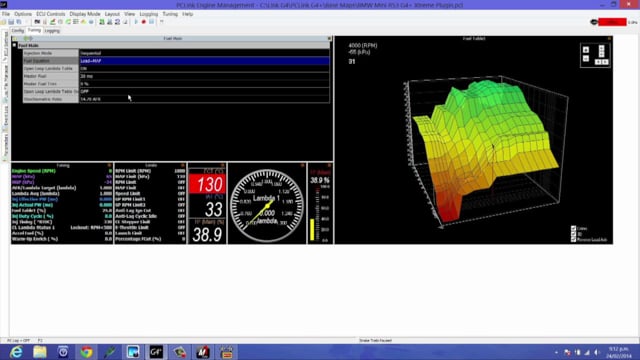The image size is (640, 360).
Task: Open the Tuning menu
Action: tap(170, 14)
